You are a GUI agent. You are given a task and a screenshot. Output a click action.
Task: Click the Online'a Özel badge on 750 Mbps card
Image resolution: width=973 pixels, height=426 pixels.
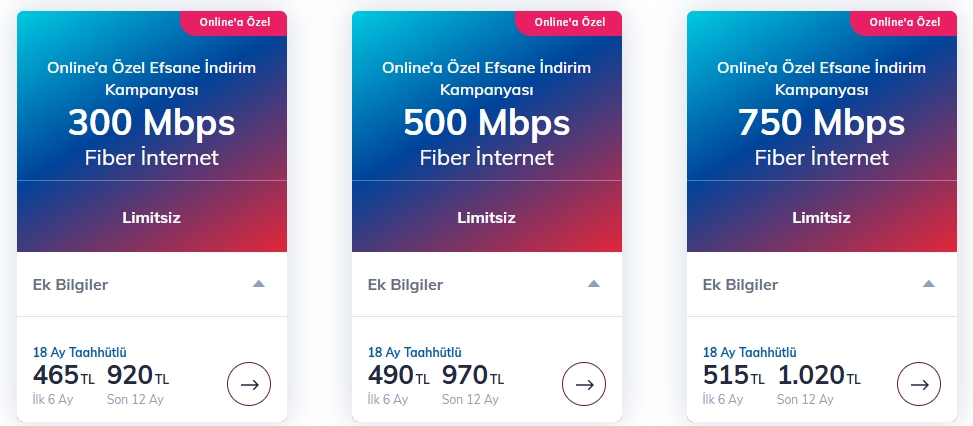[903, 22]
